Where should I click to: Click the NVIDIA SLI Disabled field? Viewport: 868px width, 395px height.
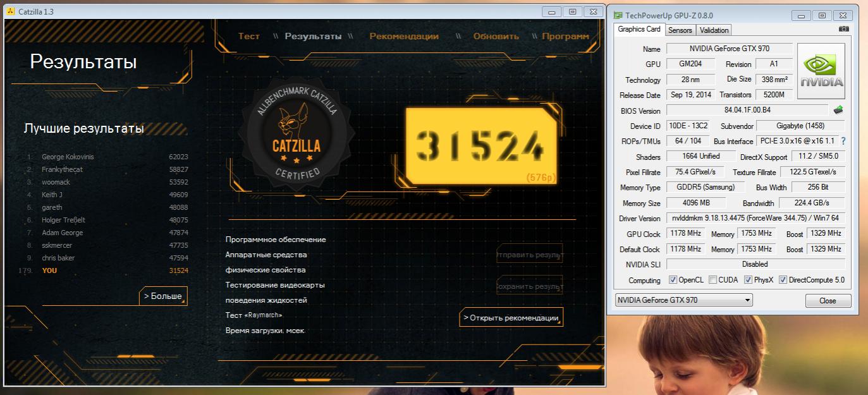(x=755, y=264)
